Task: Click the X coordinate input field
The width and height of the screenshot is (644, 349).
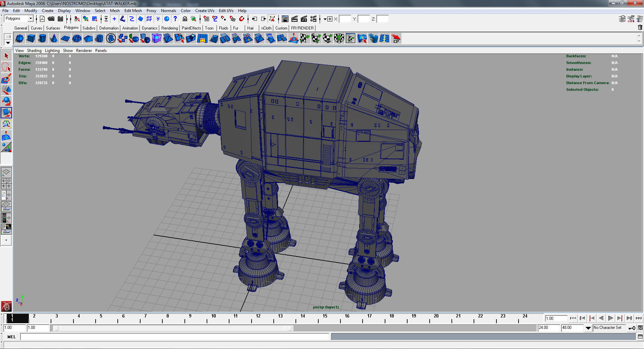Action: [x=345, y=19]
